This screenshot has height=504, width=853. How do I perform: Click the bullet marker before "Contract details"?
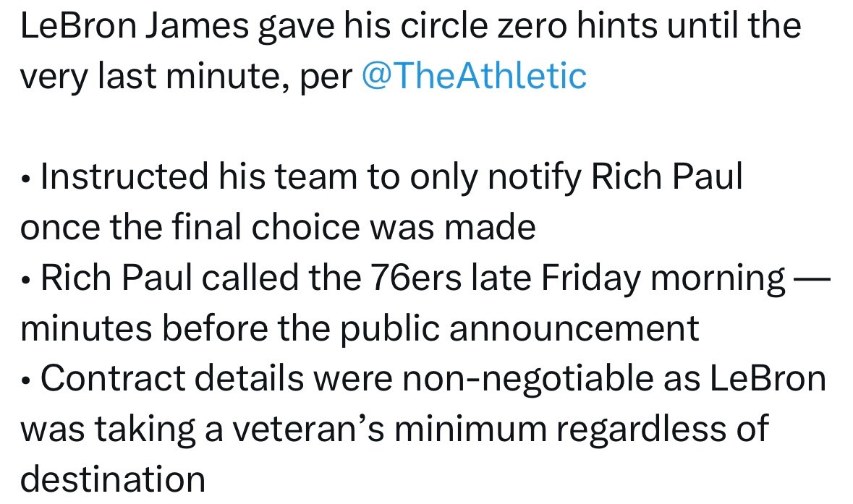tap(25, 382)
